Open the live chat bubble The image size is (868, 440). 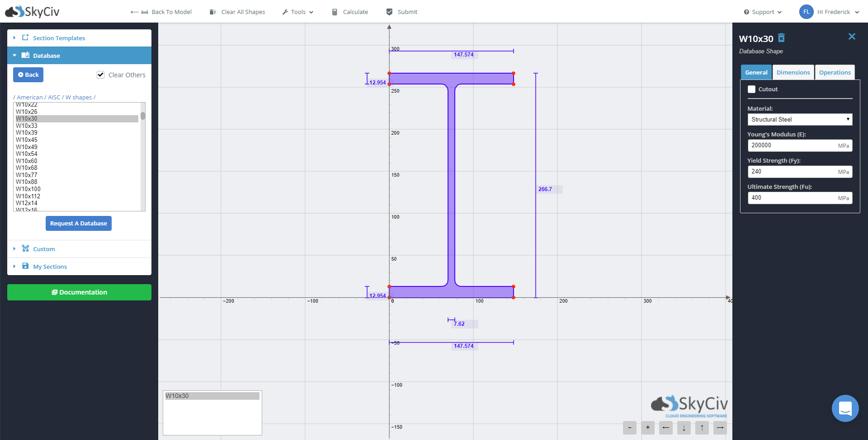[x=844, y=408]
